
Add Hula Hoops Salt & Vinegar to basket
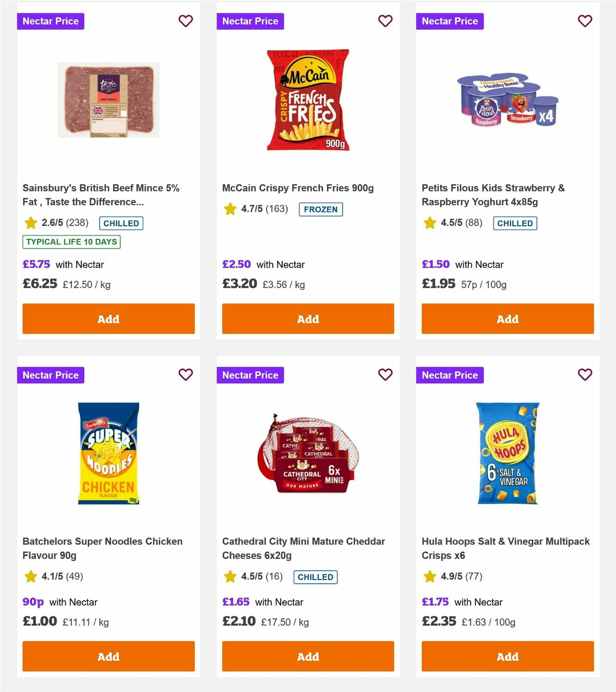pos(507,657)
